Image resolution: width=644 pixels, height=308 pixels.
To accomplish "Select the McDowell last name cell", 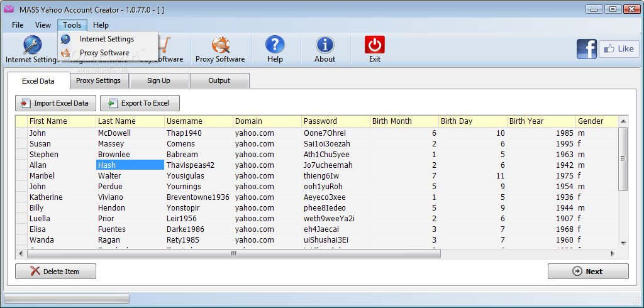I will coord(130,133).
